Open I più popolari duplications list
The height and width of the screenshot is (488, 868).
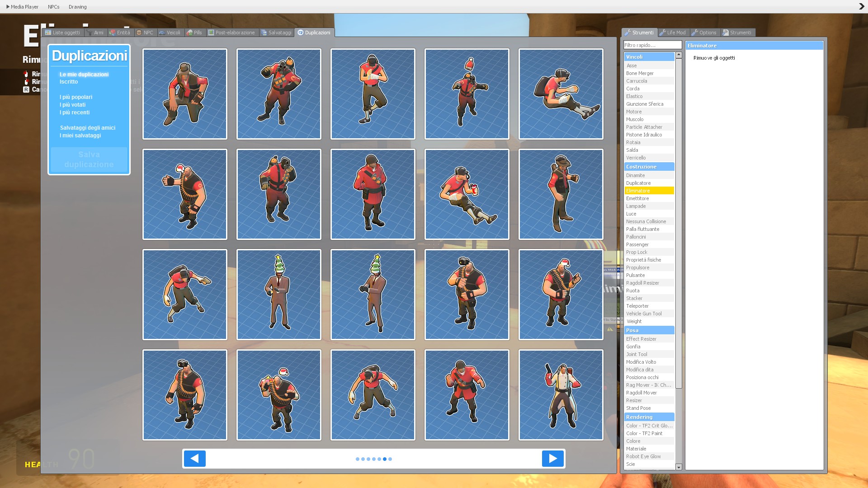point(76,97)
